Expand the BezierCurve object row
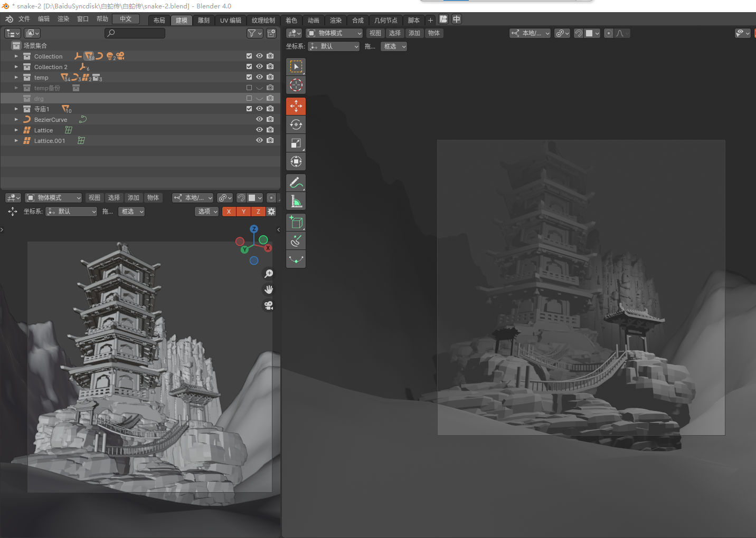This screenshot has width=756, height=538. click(16, 120)
